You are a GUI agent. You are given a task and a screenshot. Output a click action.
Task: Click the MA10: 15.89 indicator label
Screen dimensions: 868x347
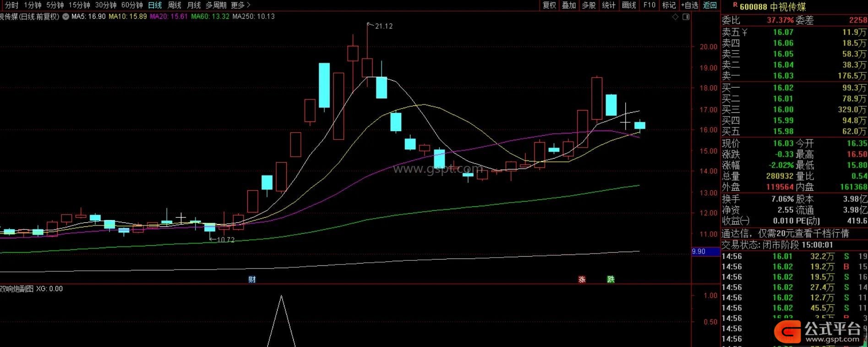pos(128,17)
